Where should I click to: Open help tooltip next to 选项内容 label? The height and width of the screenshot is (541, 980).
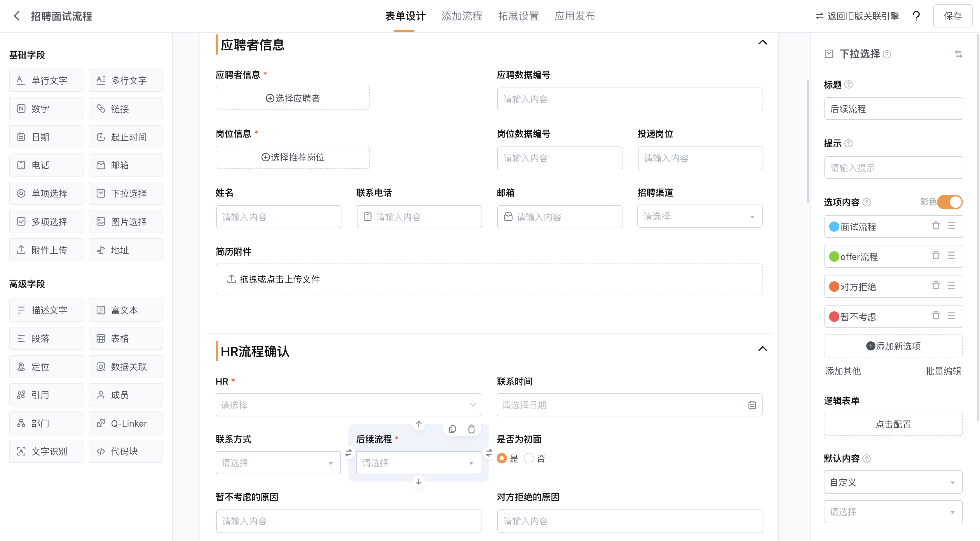[867, 203]
